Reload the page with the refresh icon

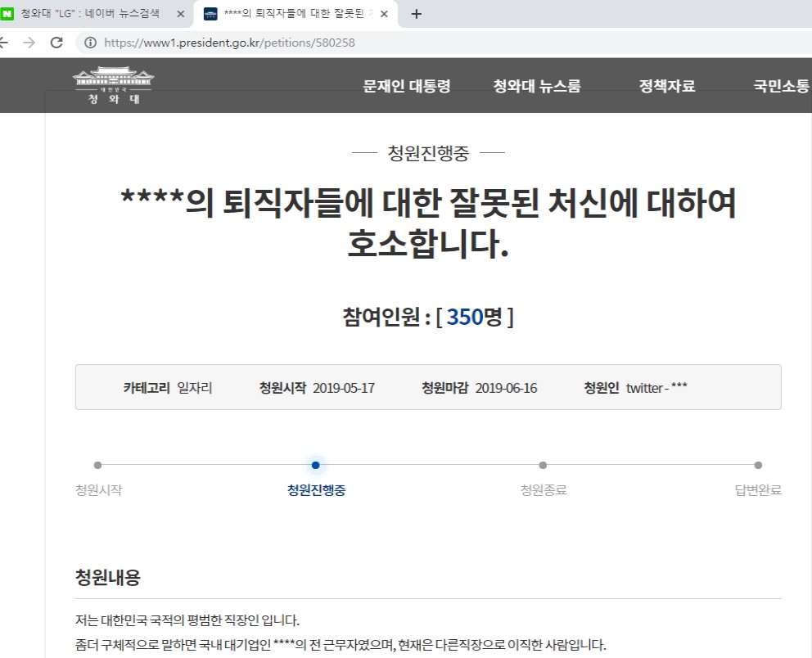point(56,43)
